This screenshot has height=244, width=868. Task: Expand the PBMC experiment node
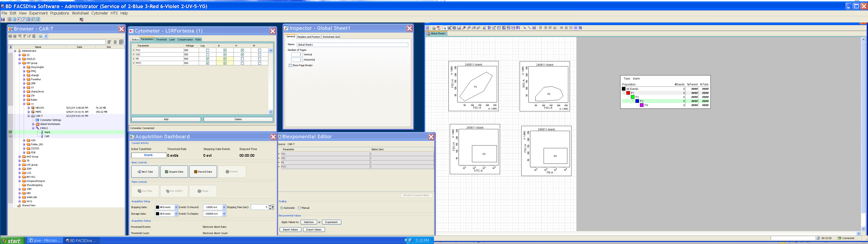coord(29,112)
